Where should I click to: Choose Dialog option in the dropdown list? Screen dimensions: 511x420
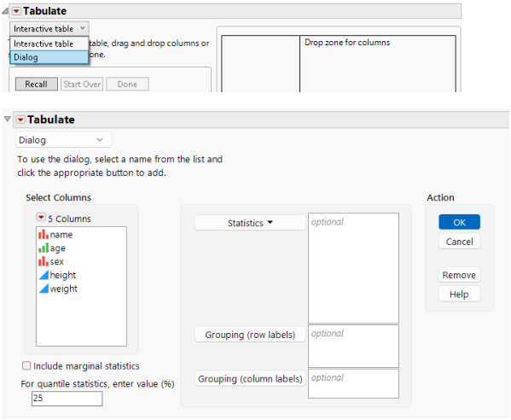[x=49, y=57]
